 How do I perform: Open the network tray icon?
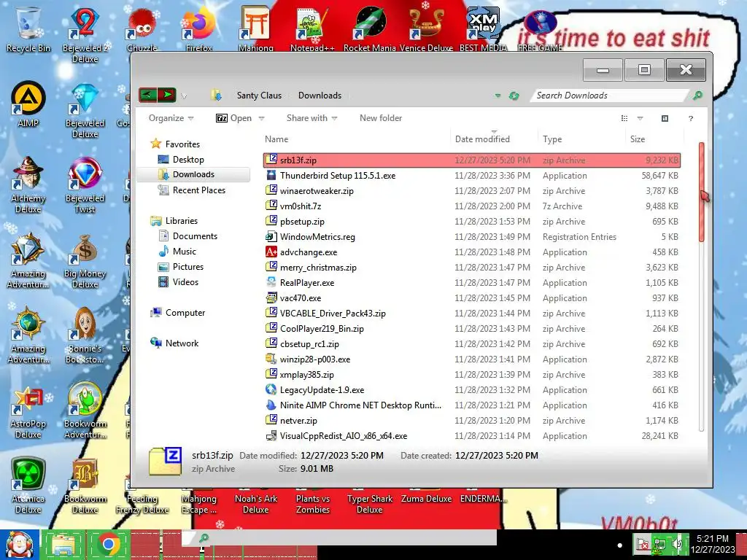point(660,544)
